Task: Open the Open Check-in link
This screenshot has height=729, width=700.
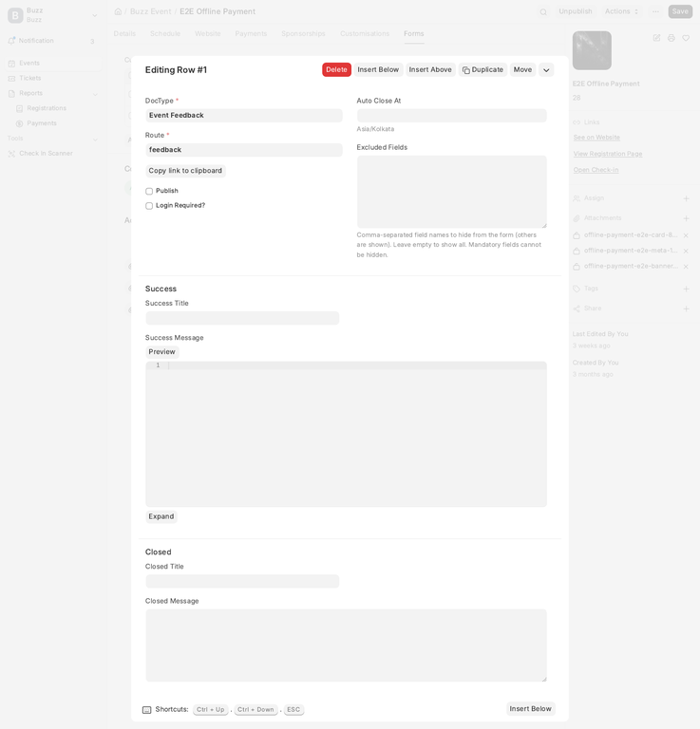Action: tap(596, 170)
